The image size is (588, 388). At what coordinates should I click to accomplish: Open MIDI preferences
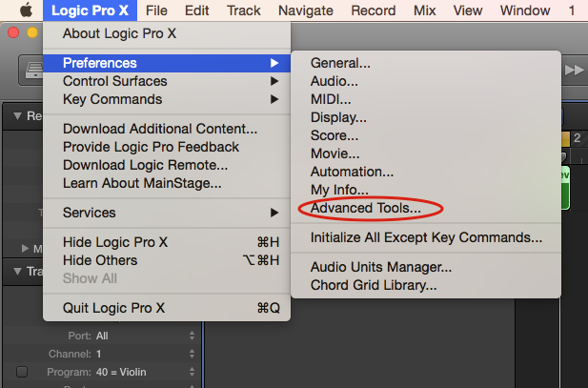tap(426, 99)
